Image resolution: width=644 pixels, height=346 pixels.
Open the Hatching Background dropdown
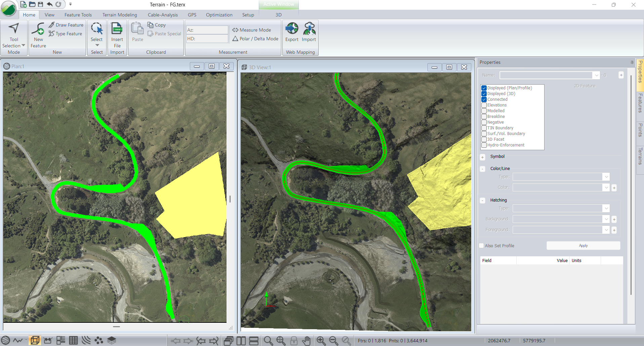(606, 219)
